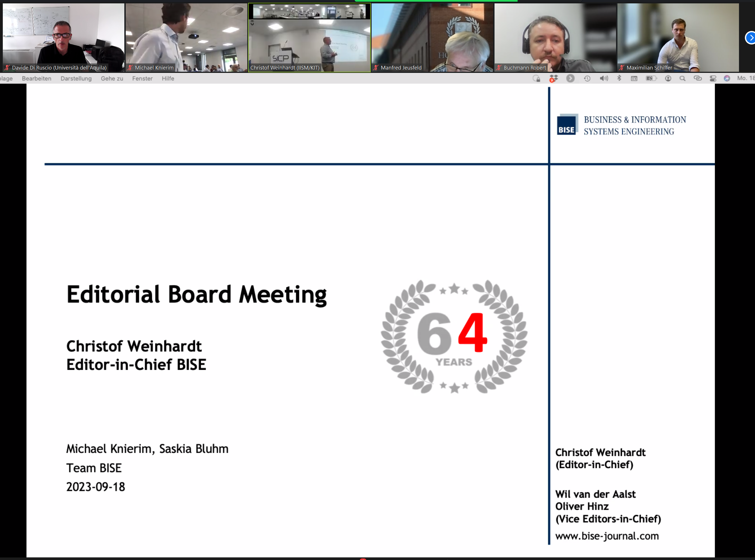755x560 pixels.
Task: Select Christof Weinhardt speaker video thumbnail
Action: 309,37
